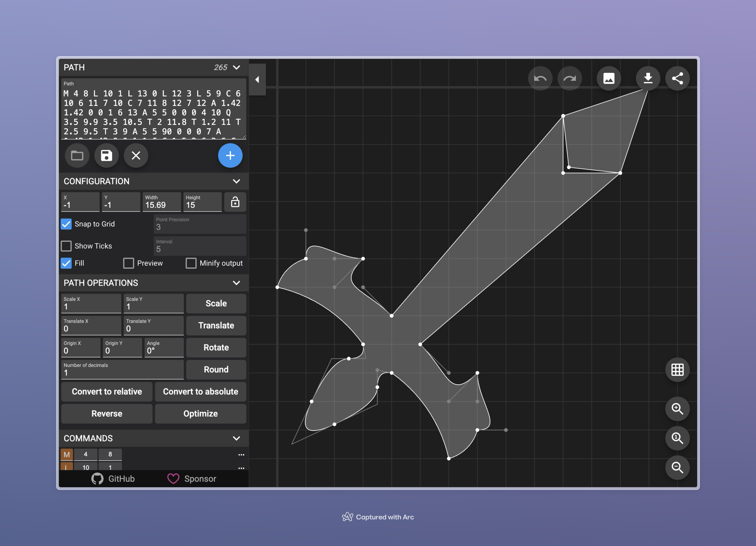Enable the Preview checkbox
The width and height of the screenshot is (756, 546).
tap(129, 263)
